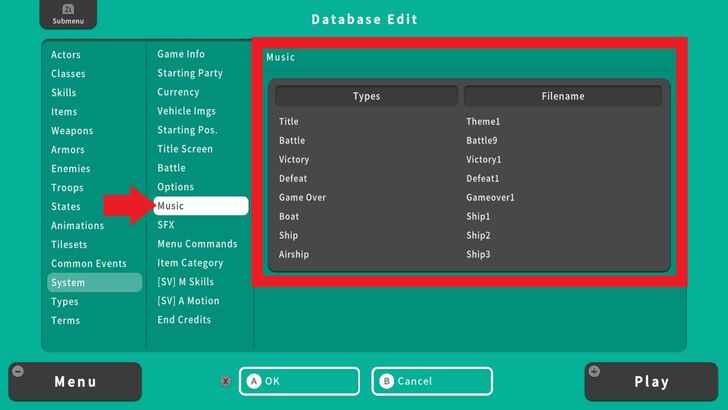Select the End Credits entry
The height and width of the screenshot is (410, 728).
click(x=184, y=320)
